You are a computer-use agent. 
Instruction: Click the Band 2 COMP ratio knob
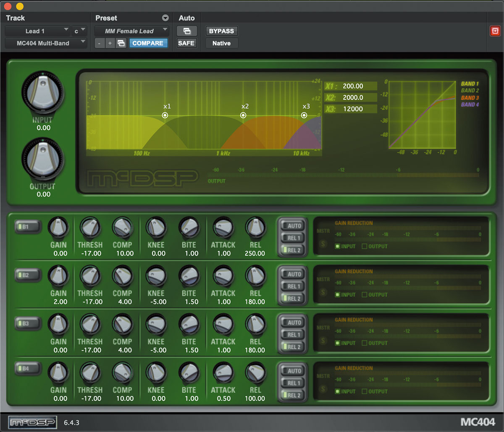pyautogui.click(x=122, y=275)
